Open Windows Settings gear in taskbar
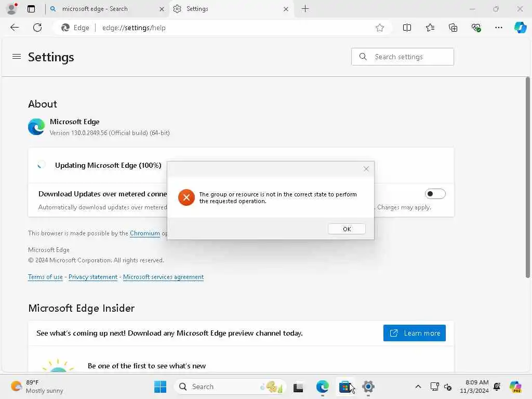Image resolution: width=532 pixels, height=399 pixels. (368, 387)
